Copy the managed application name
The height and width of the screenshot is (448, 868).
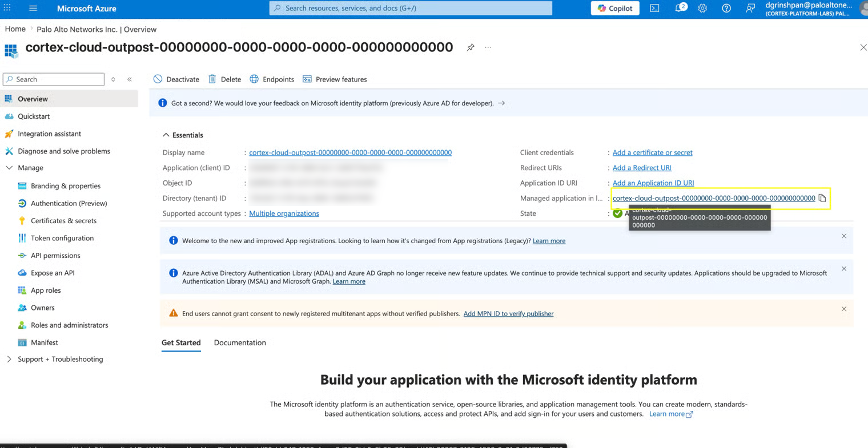pos(822,198)
